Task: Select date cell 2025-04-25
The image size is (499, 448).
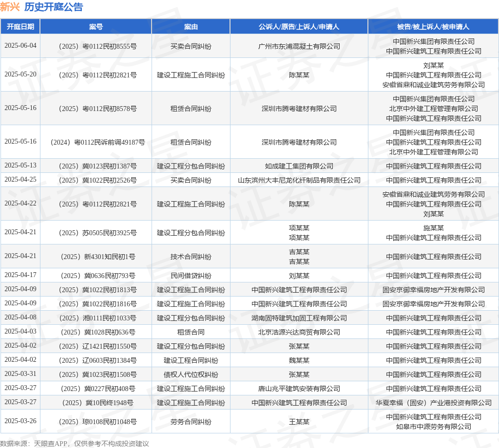Action: 20,179
